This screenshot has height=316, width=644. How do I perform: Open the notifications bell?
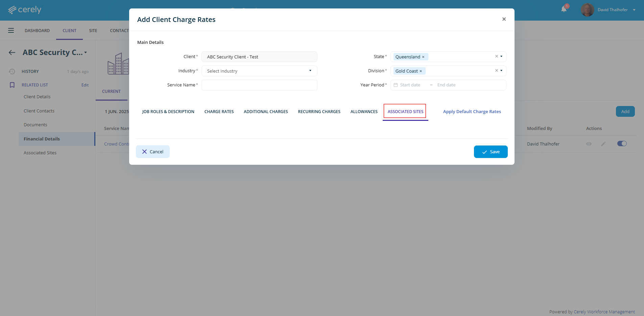tap(564, 9)
